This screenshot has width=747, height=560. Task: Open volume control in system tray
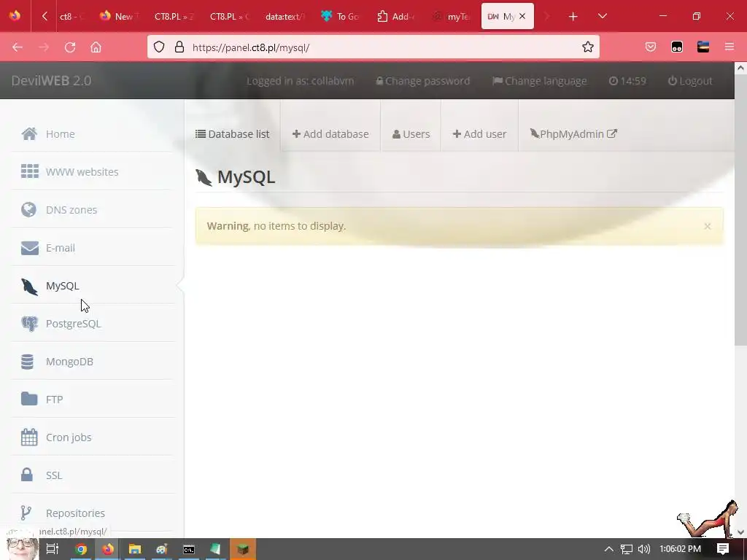(x=644, y=549)
